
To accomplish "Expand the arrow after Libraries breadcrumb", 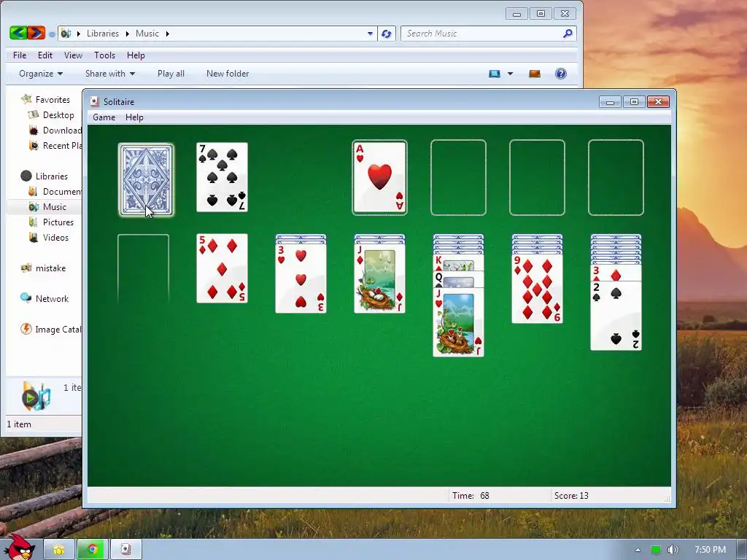I will 127,34.
